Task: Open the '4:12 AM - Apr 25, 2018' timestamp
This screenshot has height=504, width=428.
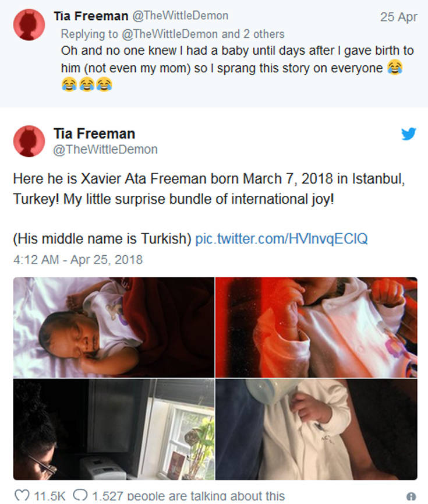Action: pos(78,260)
